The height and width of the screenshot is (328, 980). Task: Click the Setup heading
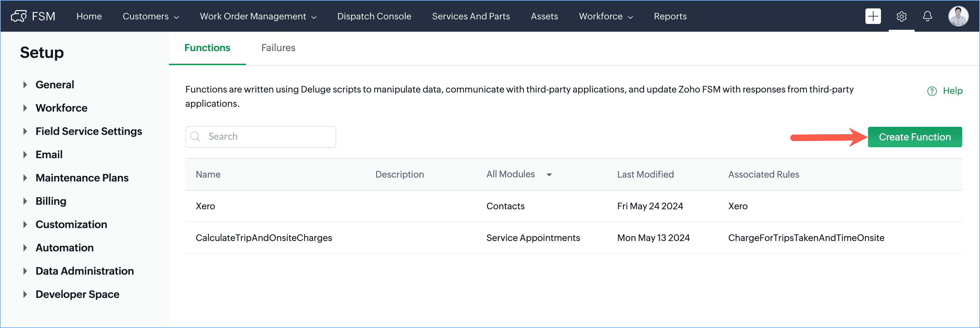pyautogui.click(x=42, y=53)
